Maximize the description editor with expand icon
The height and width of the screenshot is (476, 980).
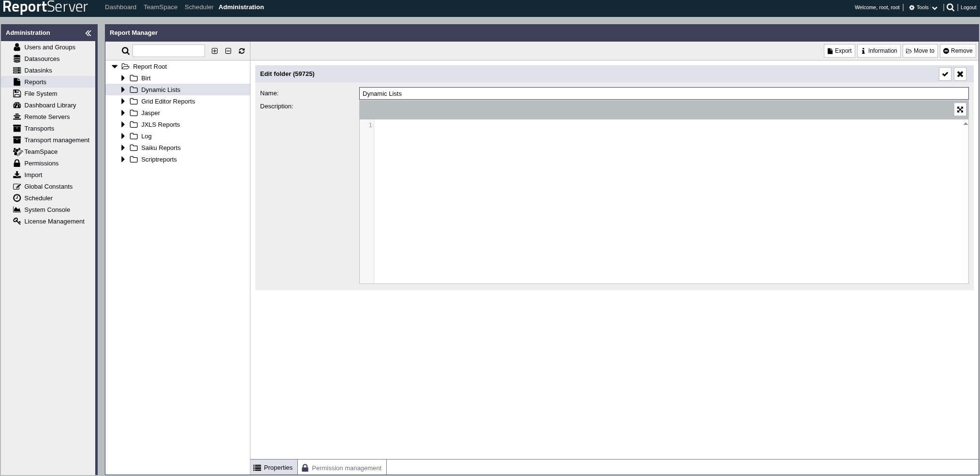tap(960, 110)
